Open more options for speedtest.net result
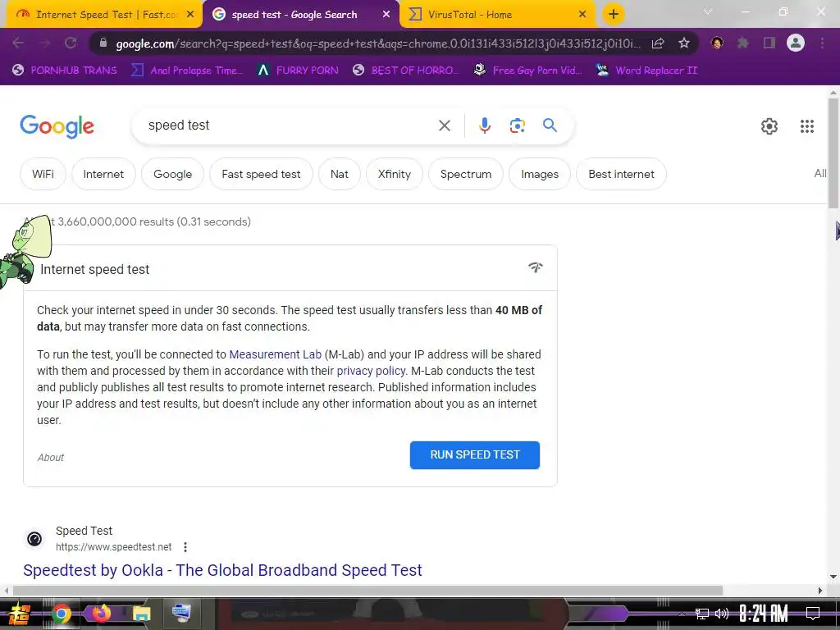The width and height of the screenshot is (840, 630). click(x=185, y=547)
